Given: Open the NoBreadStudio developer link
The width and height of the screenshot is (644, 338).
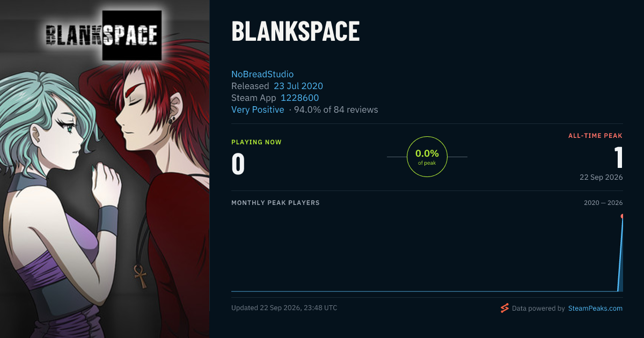Looking at the screenshot, I should pos(262,74).
